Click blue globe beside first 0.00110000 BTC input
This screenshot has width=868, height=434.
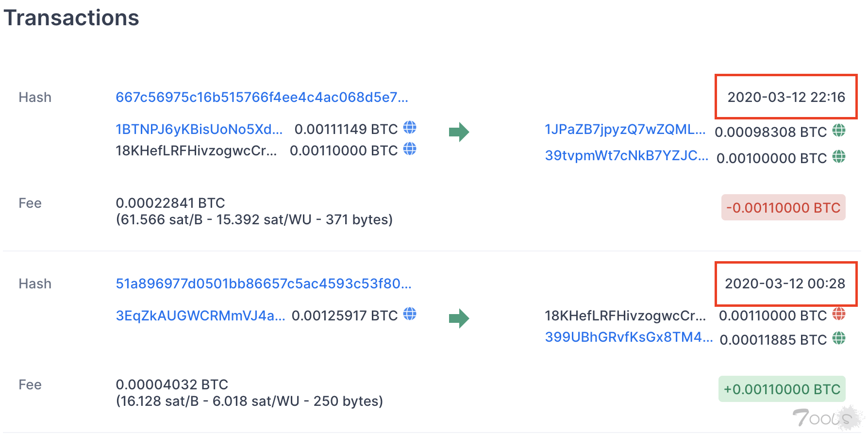pyautogui.click(x=410, y=149)
